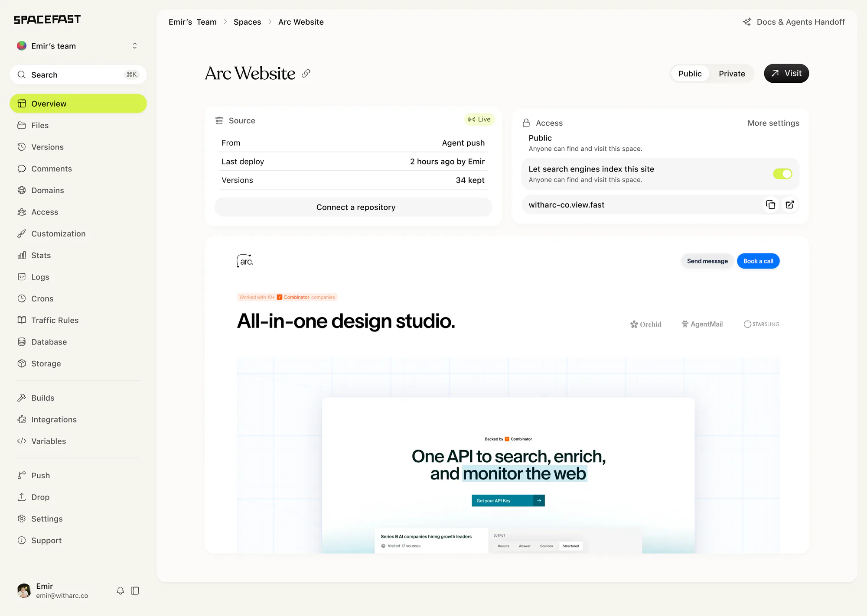Click the Emir's team colored orb
Viewport: 867px width, 616px height.
(21, 45)
